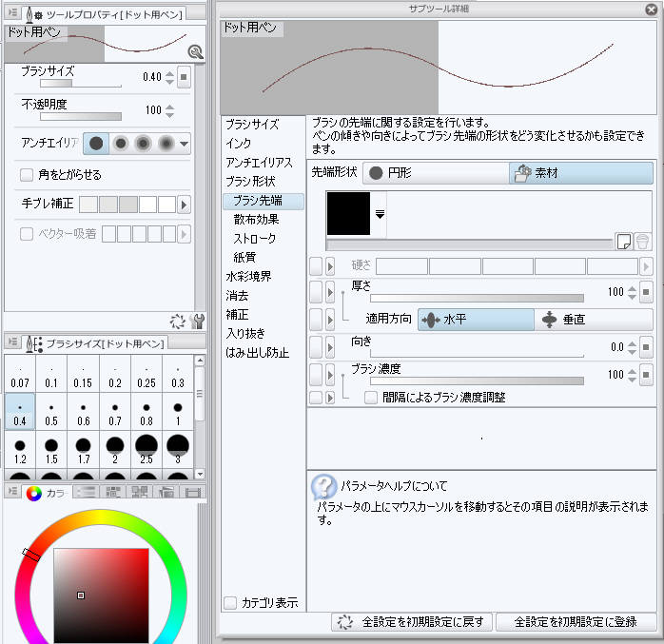The height and width of the screenshot is (644, 664).
Task: Toggle 間隔によるブラシ濃度調整 checkbox
Action: (372, 397)
